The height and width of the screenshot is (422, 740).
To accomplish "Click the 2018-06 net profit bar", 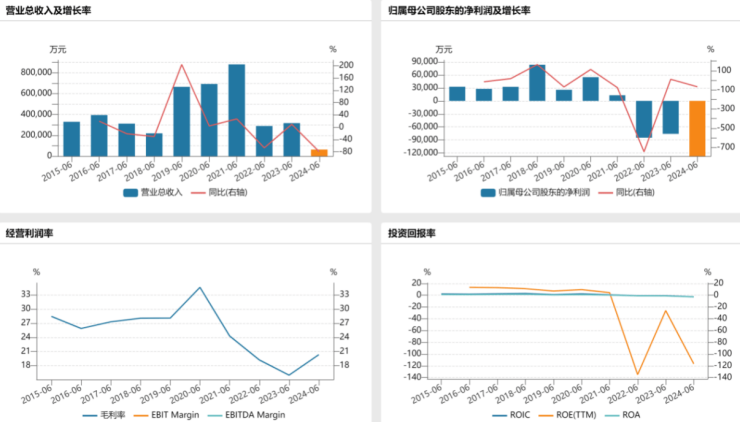I will click(x=537, y=83).
